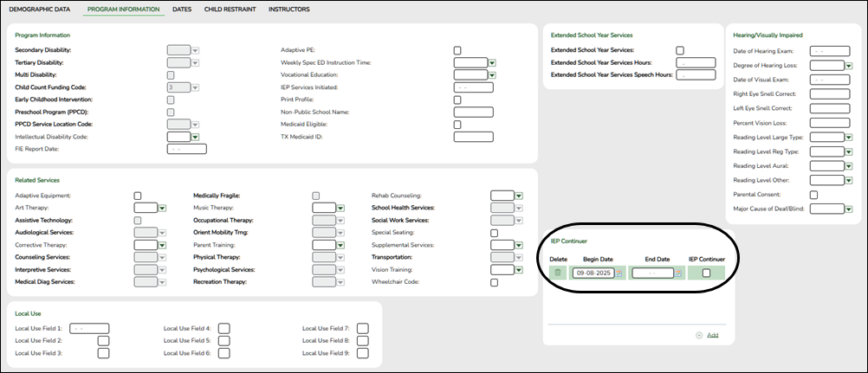This screenshot has width=868, height=373.
Task: Click the Date of Hearing Exam field
Action: [x=830, y=51]
